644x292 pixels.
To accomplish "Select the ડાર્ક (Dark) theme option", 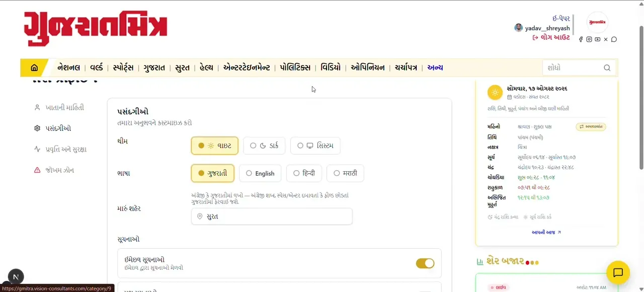I will [265, 145].
